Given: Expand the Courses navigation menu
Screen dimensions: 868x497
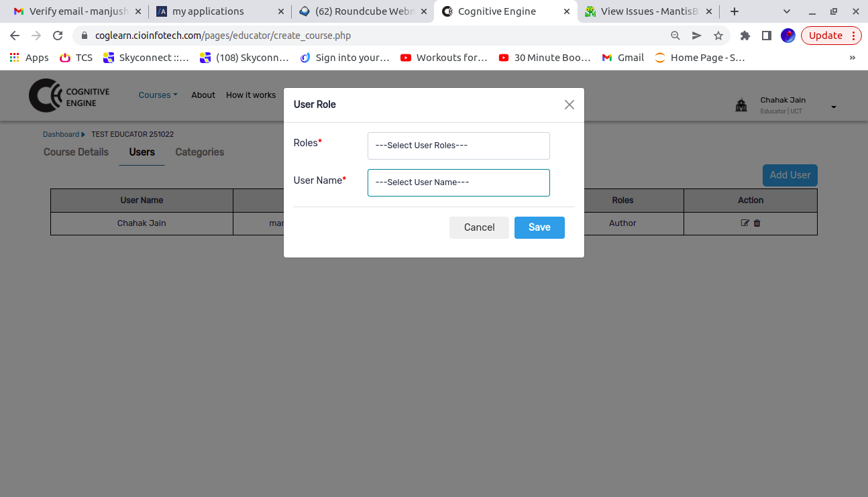Looking at the screenshot, I should (x=158, y=95).
